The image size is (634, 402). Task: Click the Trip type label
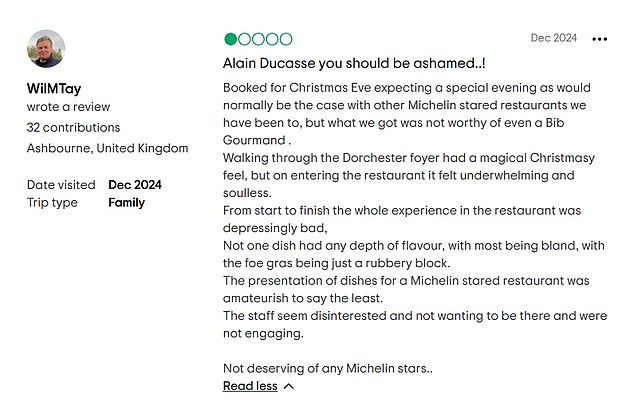coord(52,203)
